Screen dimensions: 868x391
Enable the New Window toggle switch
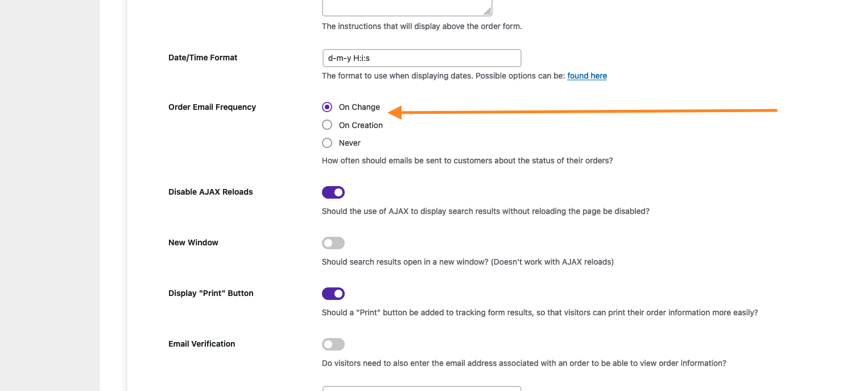click(333, 243)
